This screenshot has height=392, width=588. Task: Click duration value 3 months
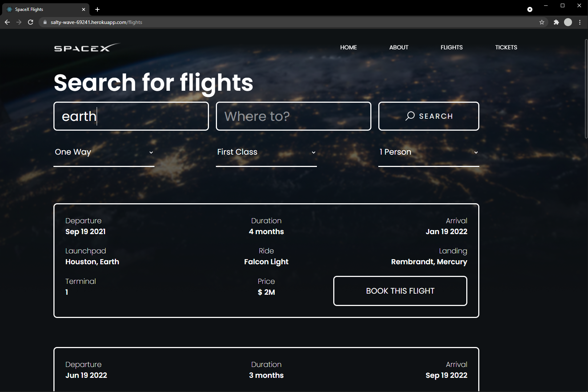point(266,375)
